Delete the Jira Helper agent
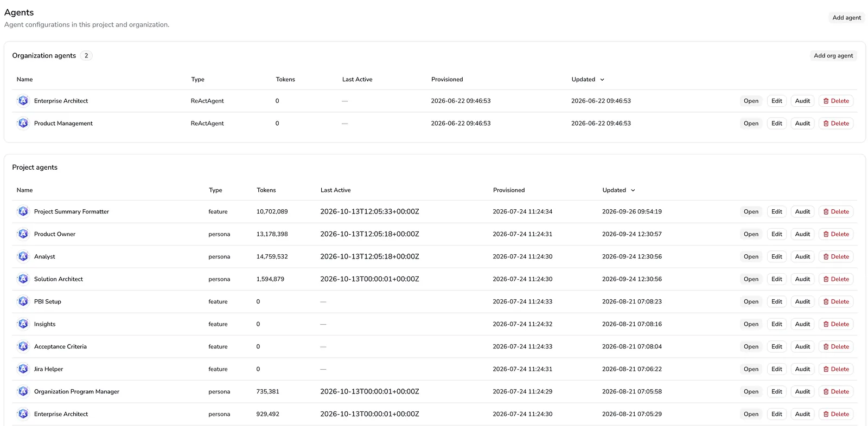This screenshot has height=426, width=868. [836, 369]
